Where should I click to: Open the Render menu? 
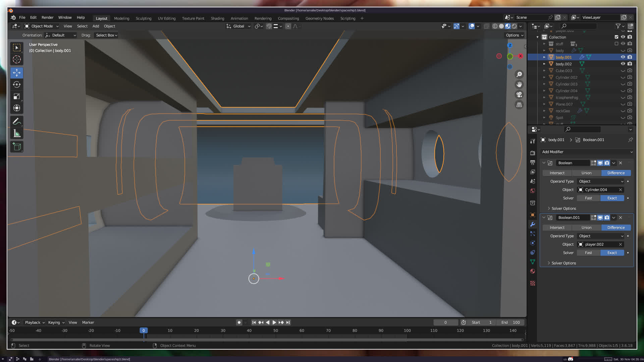point(47,17)
